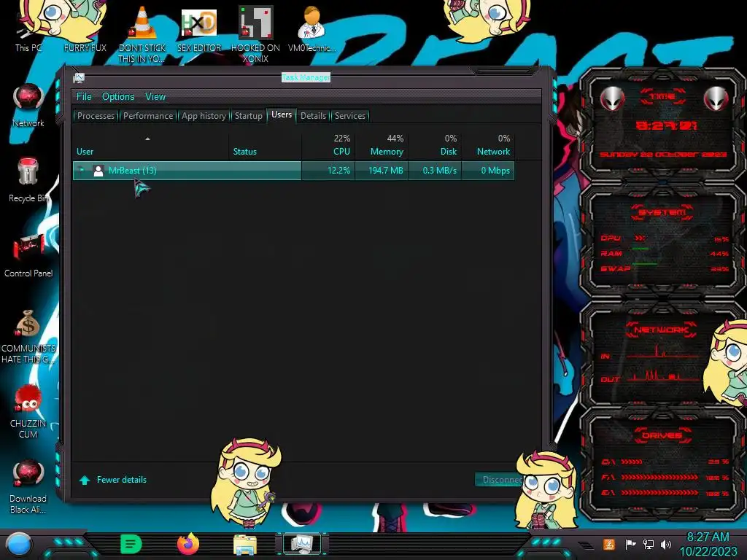Open the Network desktop icon
747x560 pixels.
(x=28, y=105)
